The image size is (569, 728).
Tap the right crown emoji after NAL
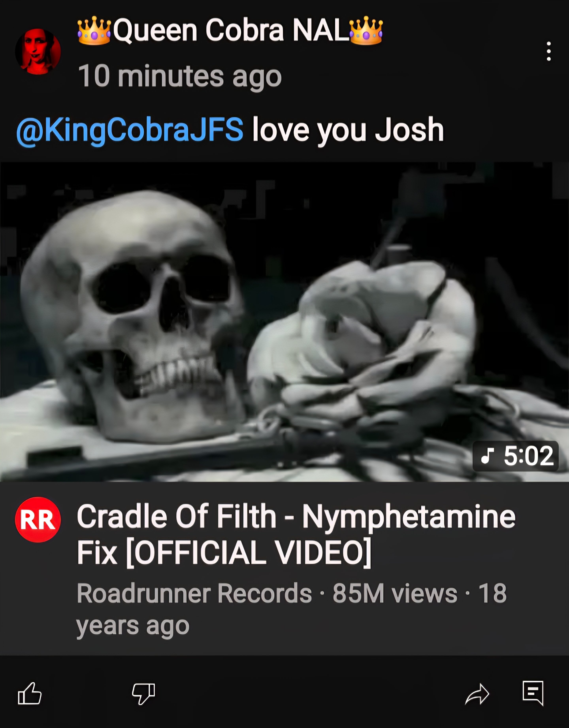point(366,30)
